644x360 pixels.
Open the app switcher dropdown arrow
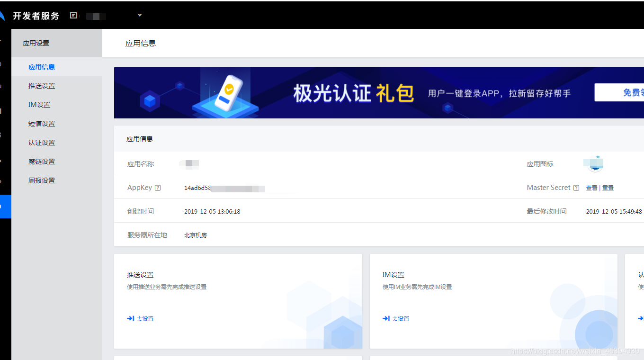click(x=140, y=15)
